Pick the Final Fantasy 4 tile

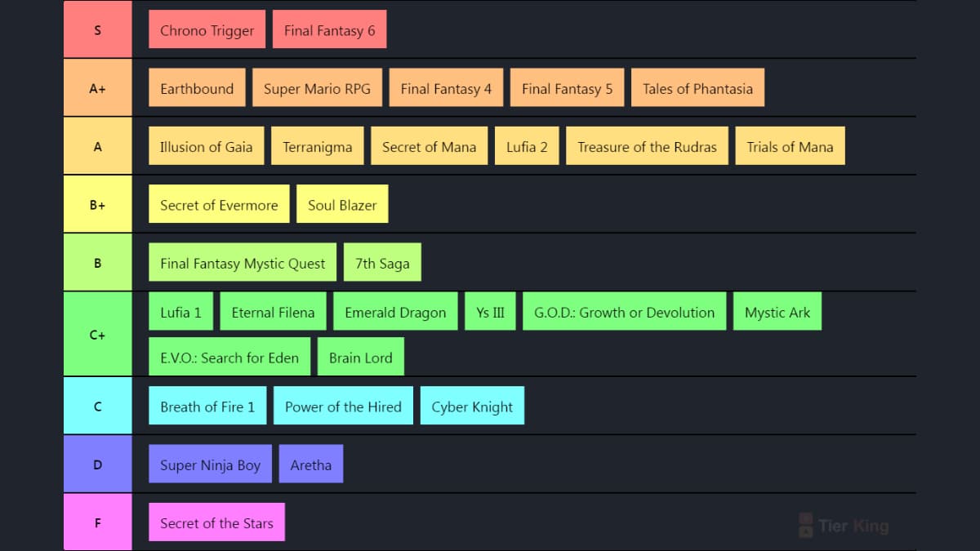[x=446, y=87]
